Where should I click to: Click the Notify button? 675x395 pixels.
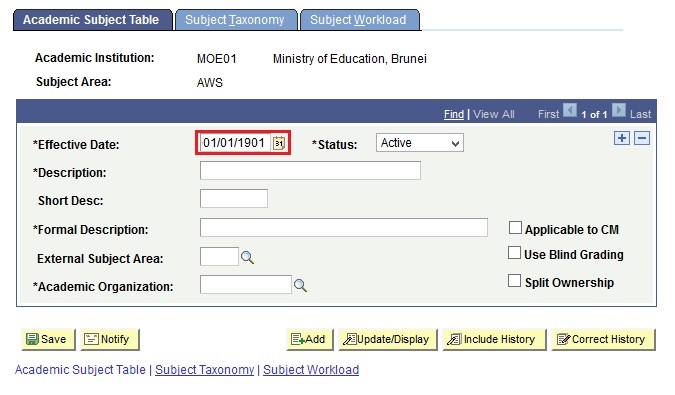tap(110, 339)
